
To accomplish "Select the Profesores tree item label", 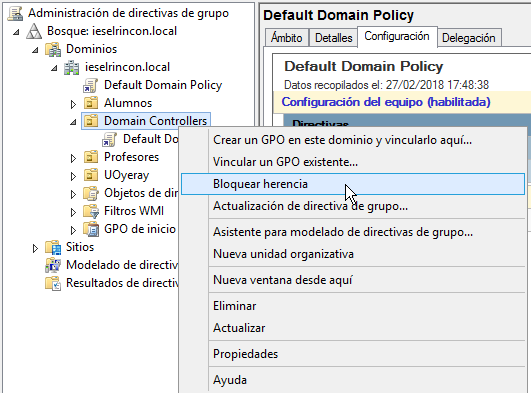I will click(131, 157).
